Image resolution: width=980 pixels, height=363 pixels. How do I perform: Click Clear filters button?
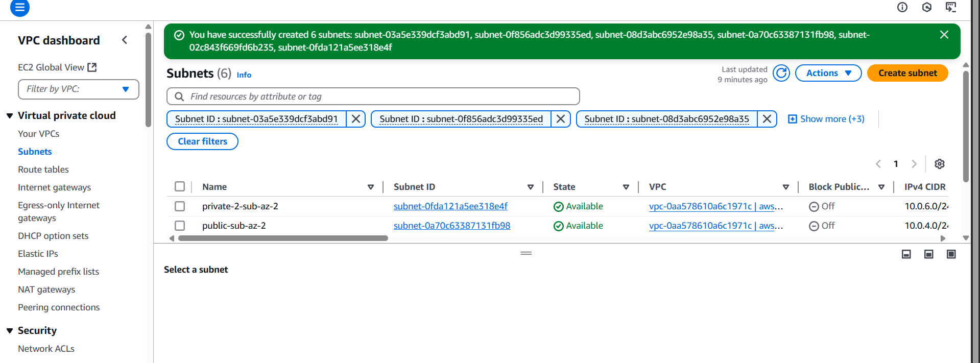203,141
